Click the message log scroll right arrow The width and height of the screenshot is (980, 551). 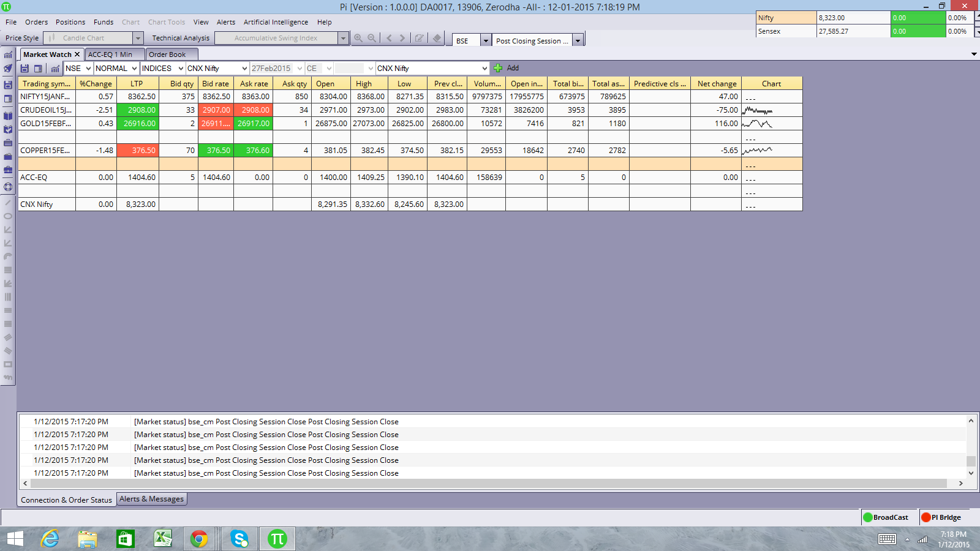pos(961,483)
